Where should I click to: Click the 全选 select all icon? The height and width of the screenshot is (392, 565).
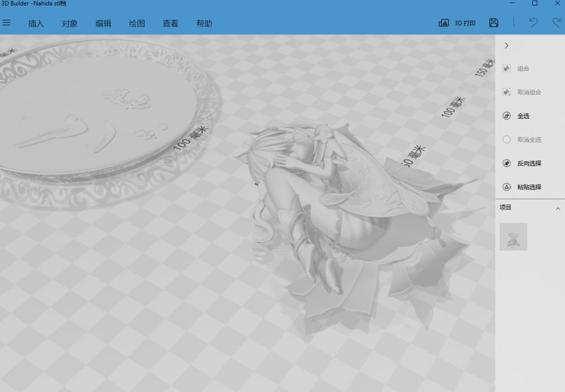point(507,116)
